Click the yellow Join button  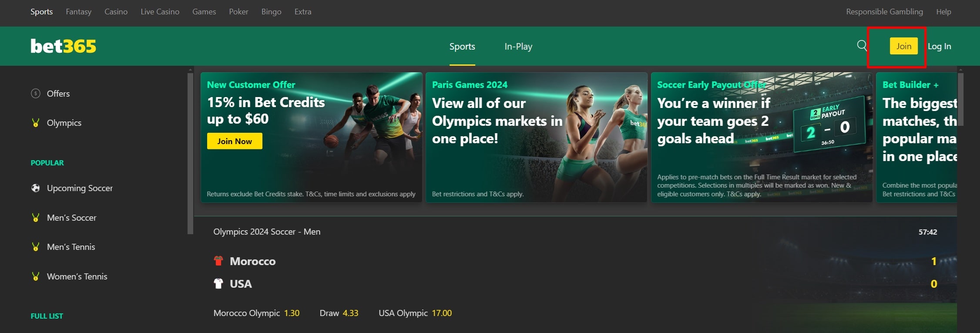pos(903,46)
